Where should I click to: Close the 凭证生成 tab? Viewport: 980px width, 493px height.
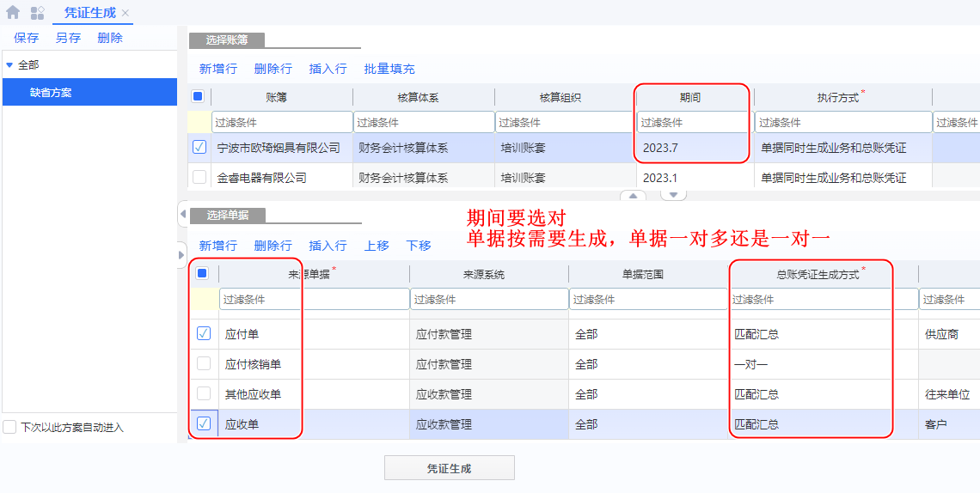(x=126, y=13)
